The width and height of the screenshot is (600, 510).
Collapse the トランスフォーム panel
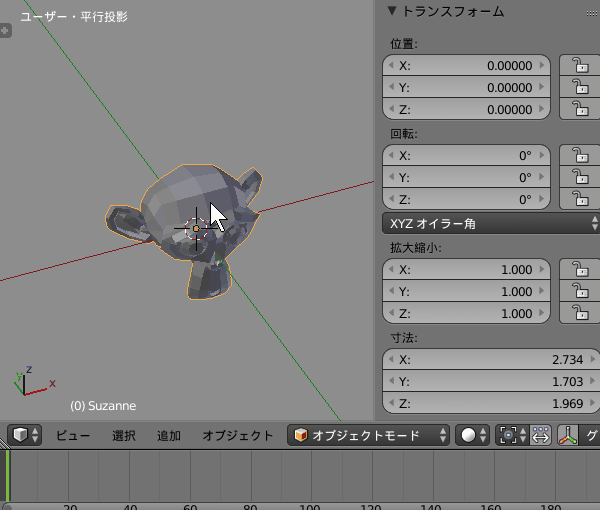(392, 11)
